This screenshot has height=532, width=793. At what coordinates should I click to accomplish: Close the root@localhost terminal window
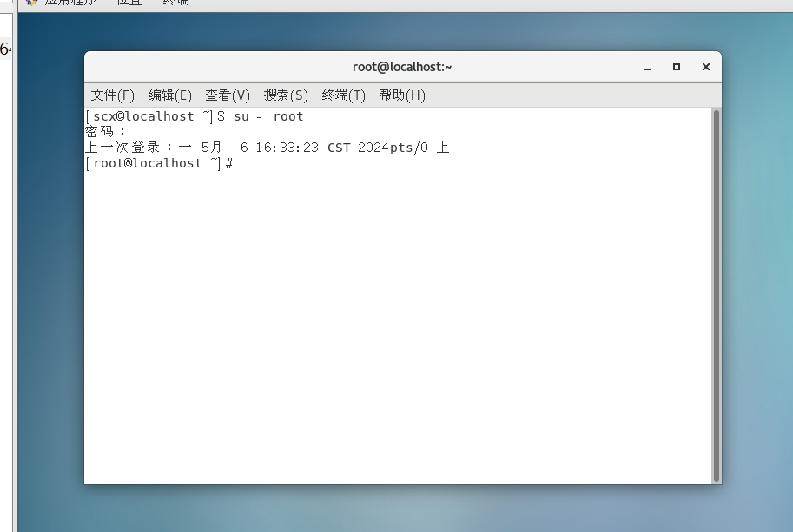(705, 67)
